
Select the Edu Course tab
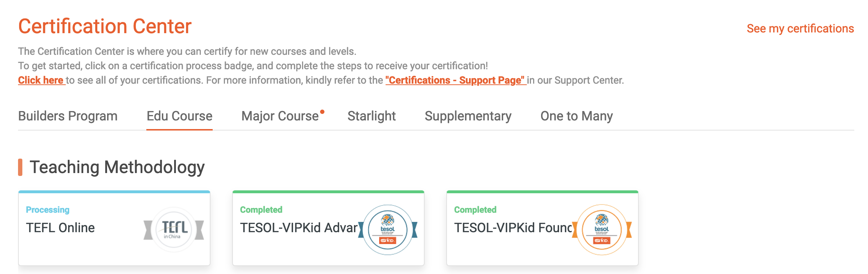pyautogui.click(x=180, y=116)
